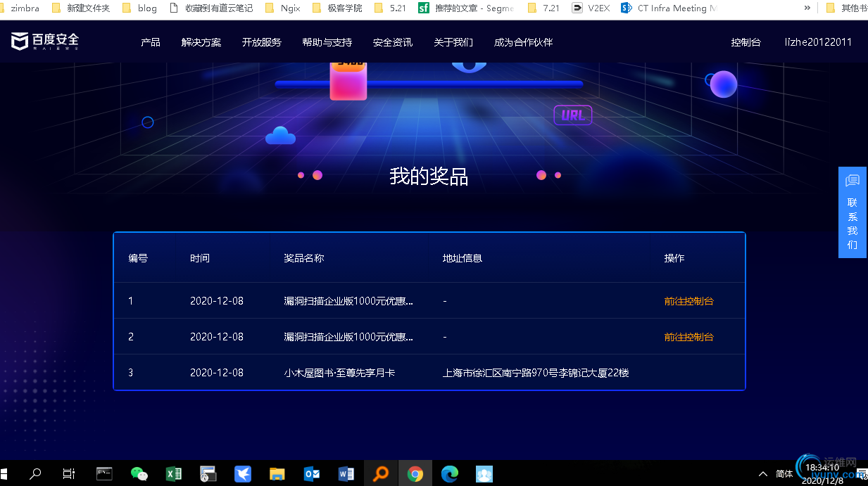
Task: Open the blog bookmark folder
Action: 139,8
